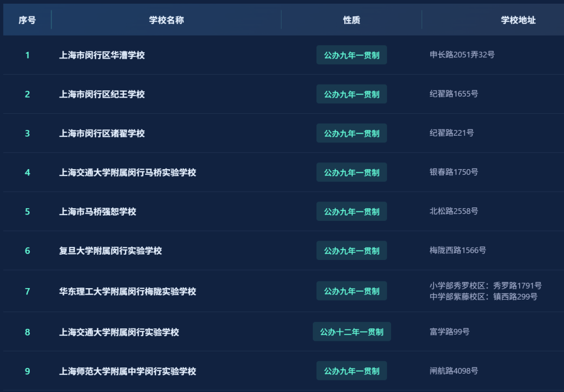Click the 公办十二年一贯制 tag
The width and height of the screenshot is (564, 392).
351,332
